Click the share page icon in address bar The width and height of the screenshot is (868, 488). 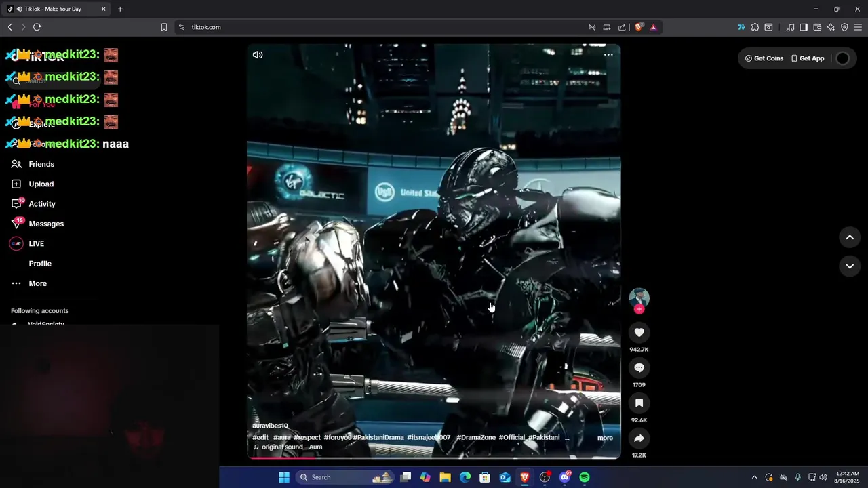tap(622, 27)
